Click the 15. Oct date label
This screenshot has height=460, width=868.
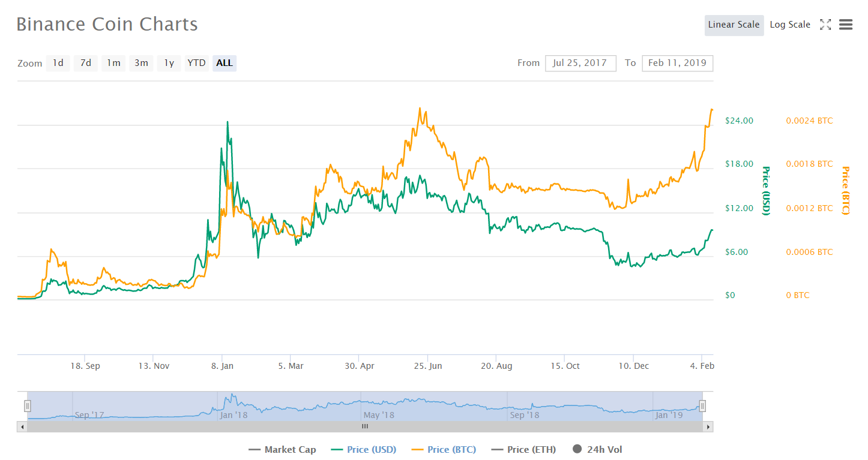(x=565, y=365)
